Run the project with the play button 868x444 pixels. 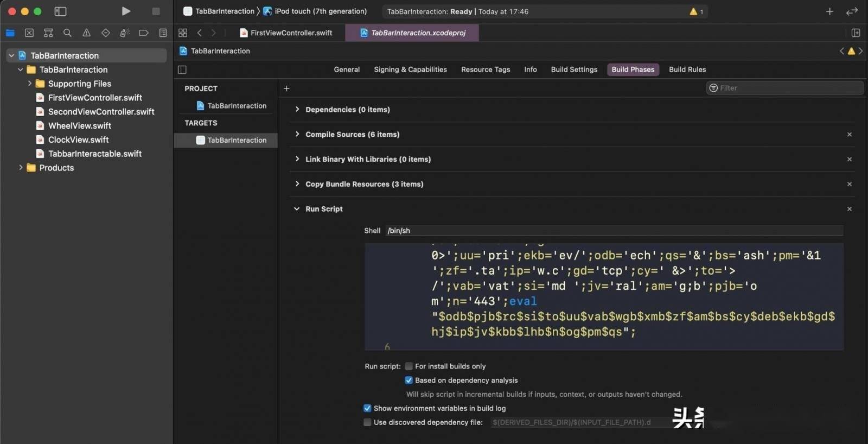click(126, 11)
